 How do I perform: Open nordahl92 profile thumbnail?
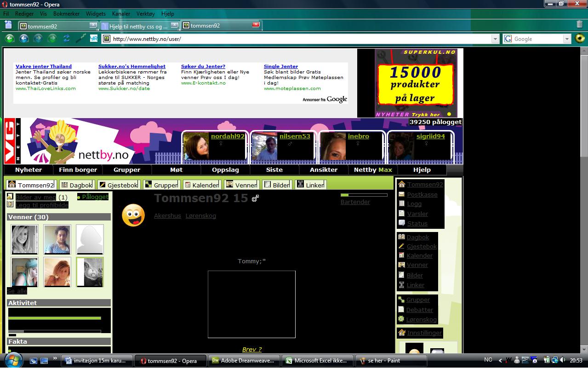tap(196, 147)
